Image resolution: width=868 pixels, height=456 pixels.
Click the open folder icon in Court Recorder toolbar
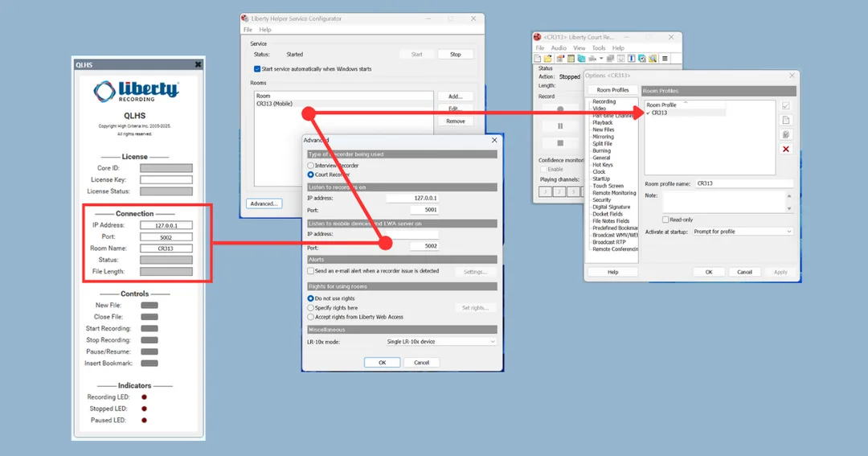[548, 58]
